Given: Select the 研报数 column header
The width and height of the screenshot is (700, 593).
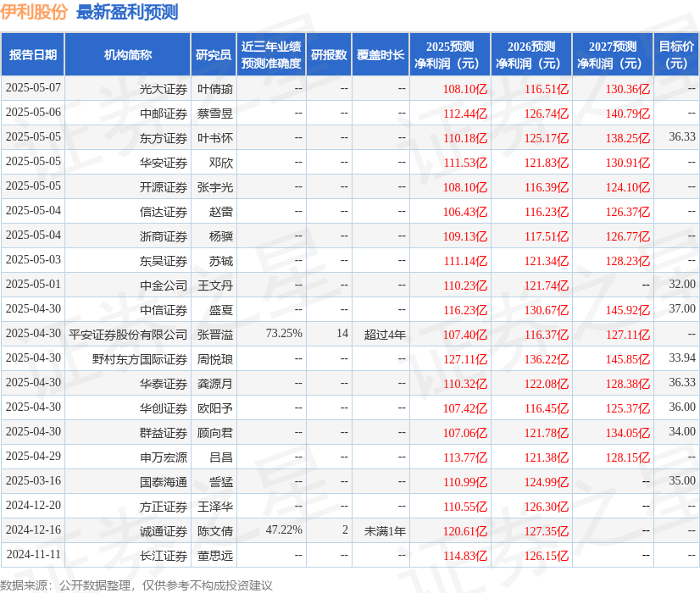Looking at the screenshot, I should point(329,55).
